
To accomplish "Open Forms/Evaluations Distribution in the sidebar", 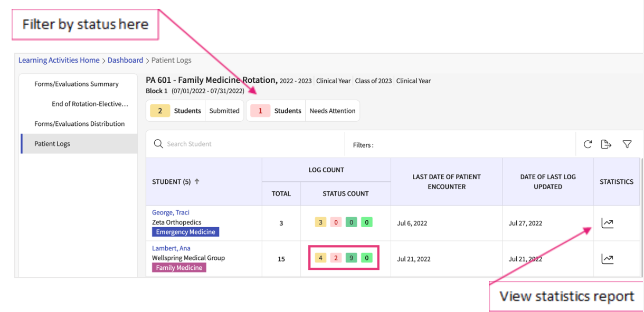I will [79, 124].
